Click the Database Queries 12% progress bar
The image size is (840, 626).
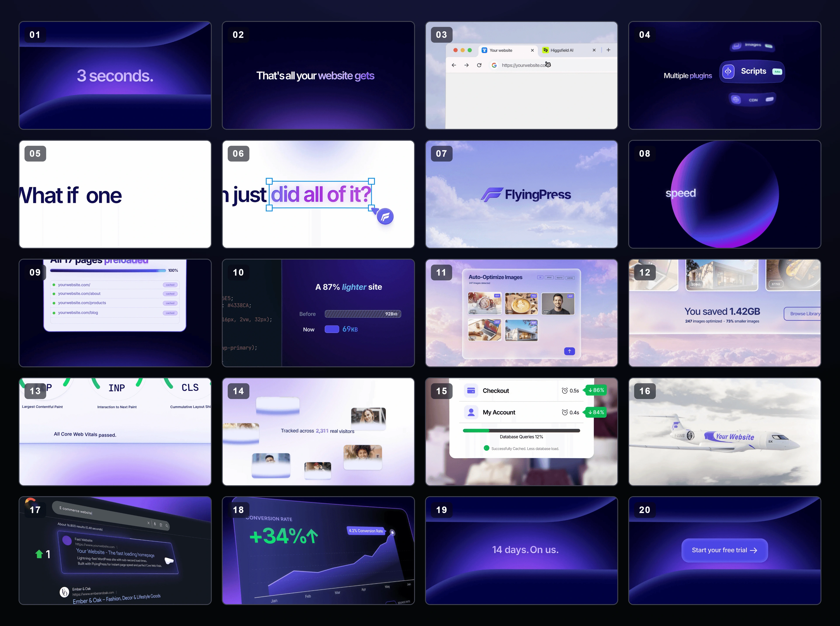[521, 431]
